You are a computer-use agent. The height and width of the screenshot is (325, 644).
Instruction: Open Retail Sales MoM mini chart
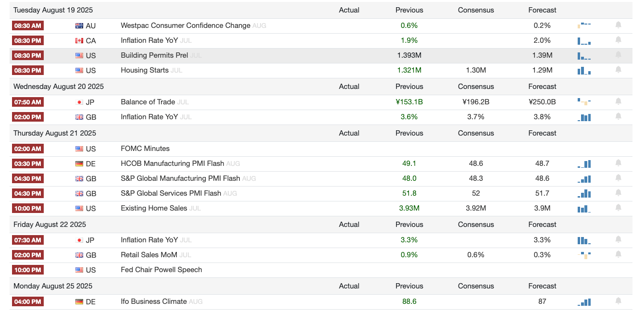click(584, 254)
